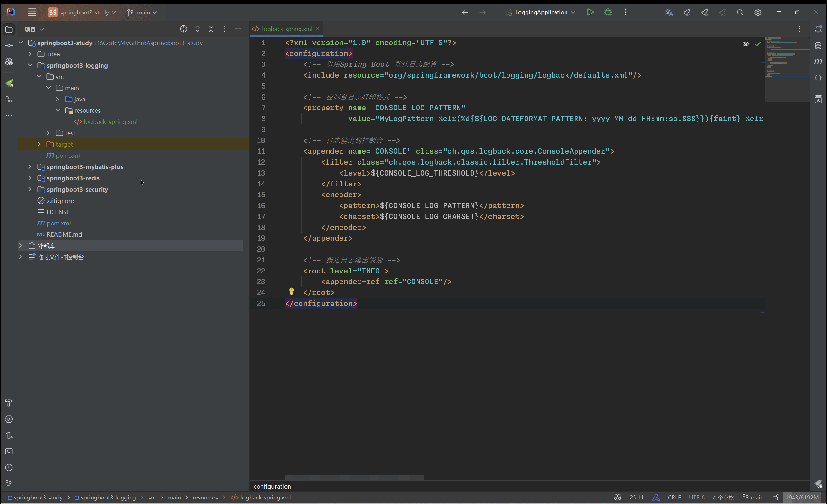Open the main hamburger menu
Image resolution: width=827 pixels, height=504 pixels.
coord(32,12)
